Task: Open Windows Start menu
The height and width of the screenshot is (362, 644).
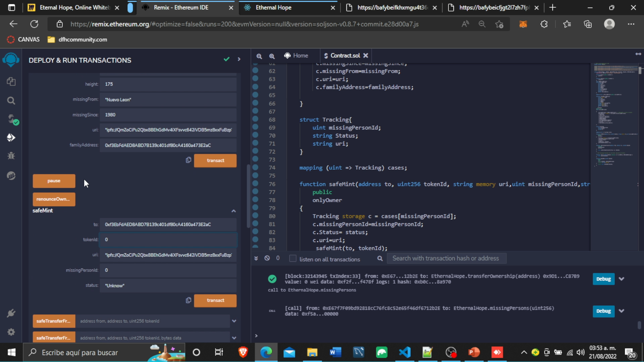Action: coord(11,352)
